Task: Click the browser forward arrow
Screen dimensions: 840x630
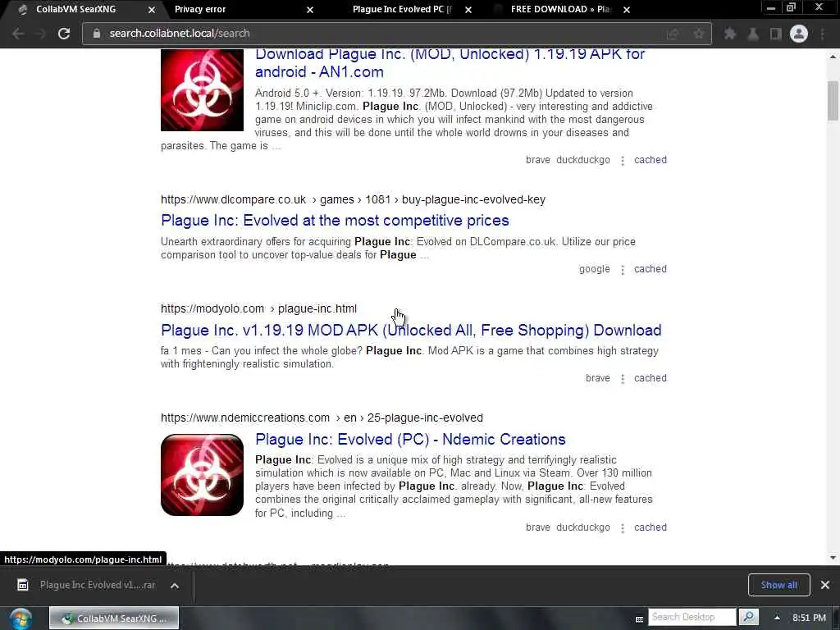Action: (x=41, y=33)
